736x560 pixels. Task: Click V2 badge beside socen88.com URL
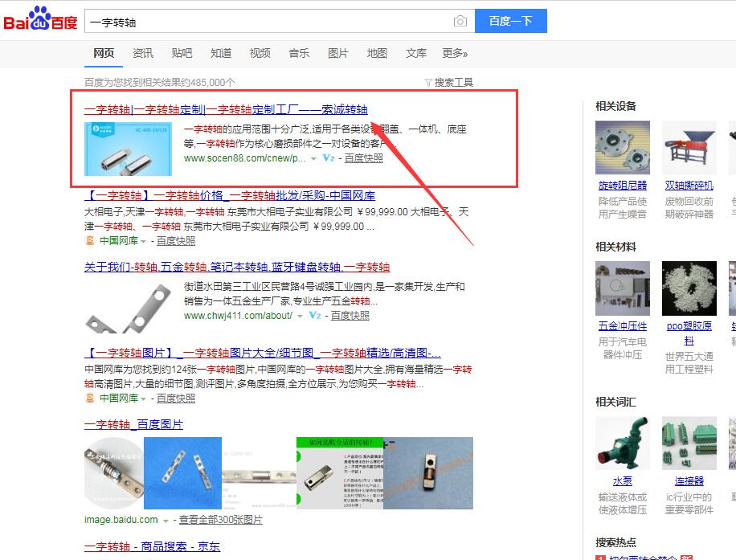click(328, 158)
